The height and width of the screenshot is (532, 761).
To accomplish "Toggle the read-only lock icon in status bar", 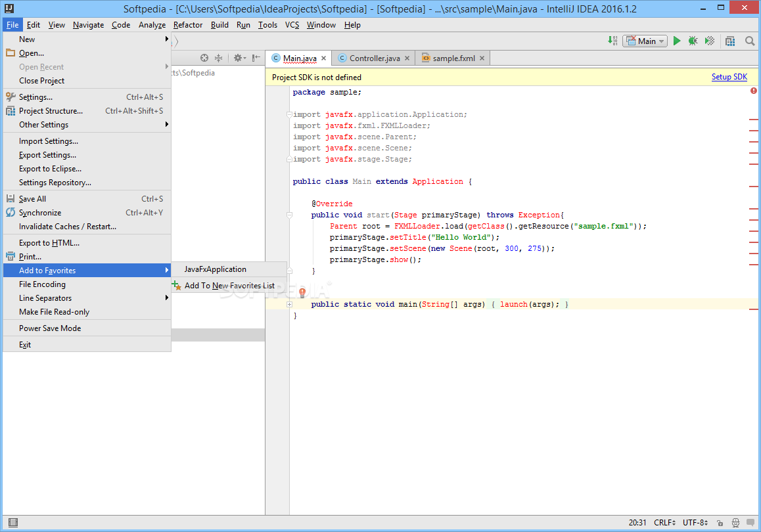I will (720, 523).
